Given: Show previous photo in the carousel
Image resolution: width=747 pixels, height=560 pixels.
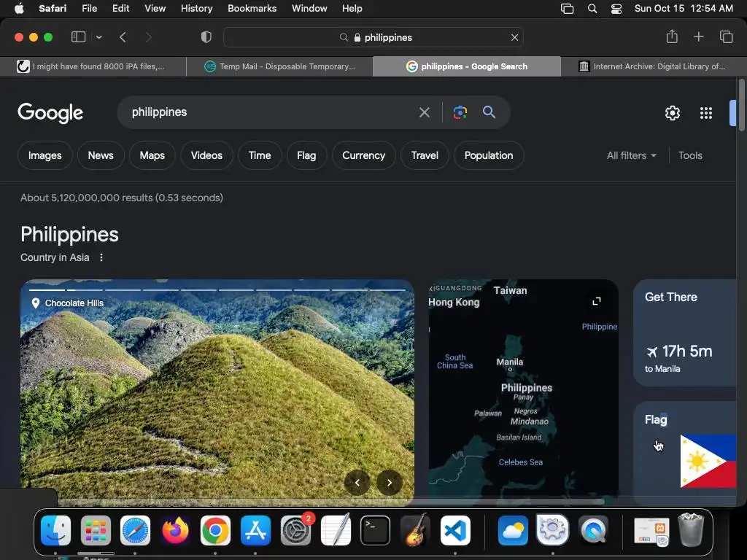Looking at the screenshot, I should [x=357, y=483].
